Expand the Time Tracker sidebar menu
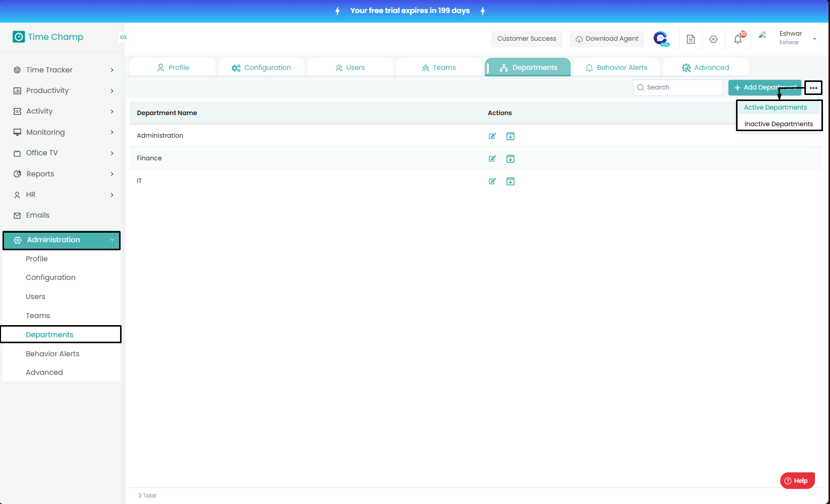830x504 pixels. pyautogui.click(x=63, y=70)
